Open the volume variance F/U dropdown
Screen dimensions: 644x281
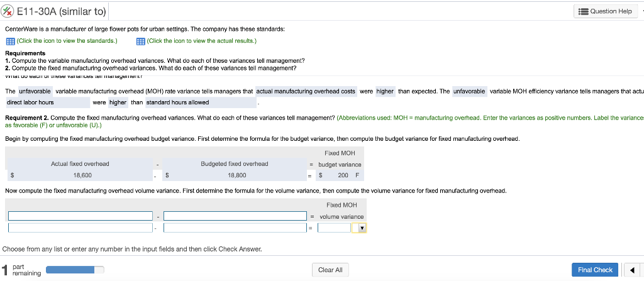362,228
